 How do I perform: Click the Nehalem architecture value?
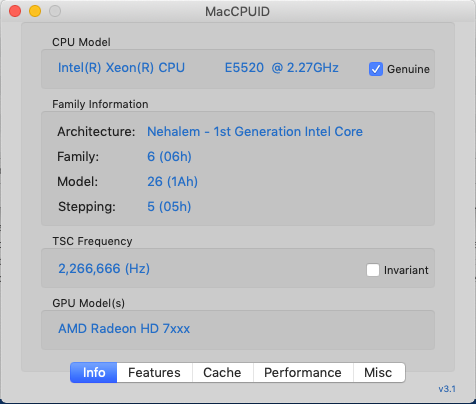click(x=255, y=132)
